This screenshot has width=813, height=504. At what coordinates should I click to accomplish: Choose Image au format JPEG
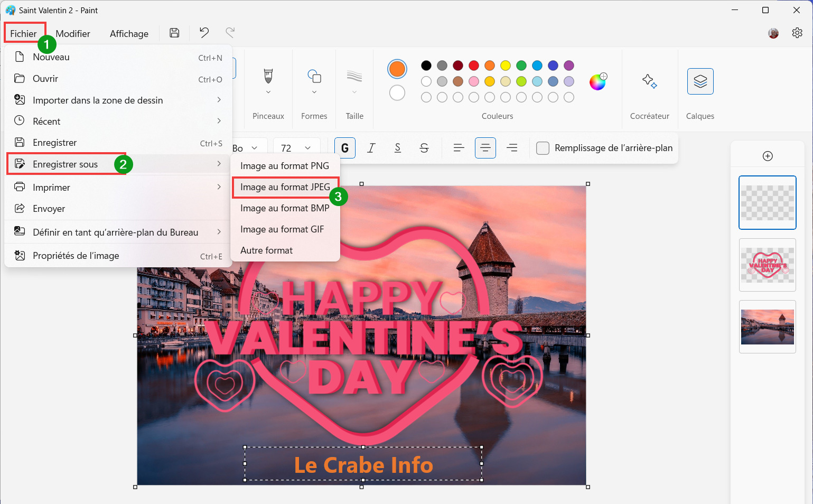click(285, 187)
